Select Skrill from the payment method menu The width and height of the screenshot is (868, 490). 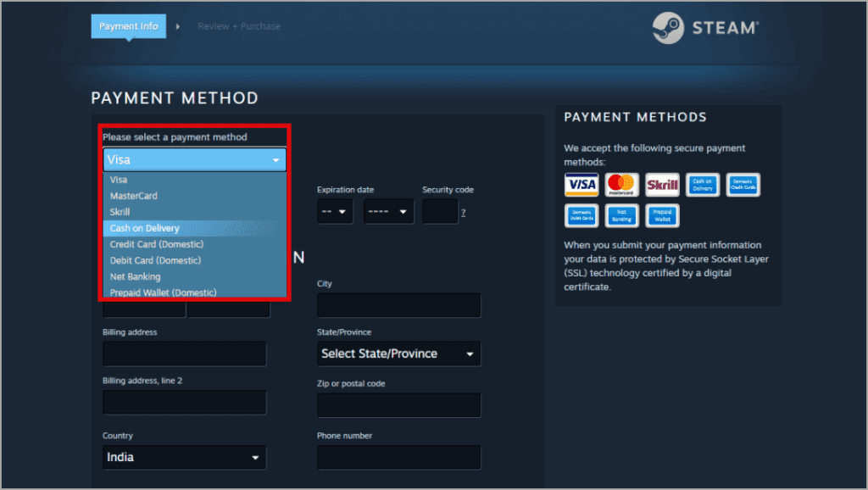coord(120,212)
